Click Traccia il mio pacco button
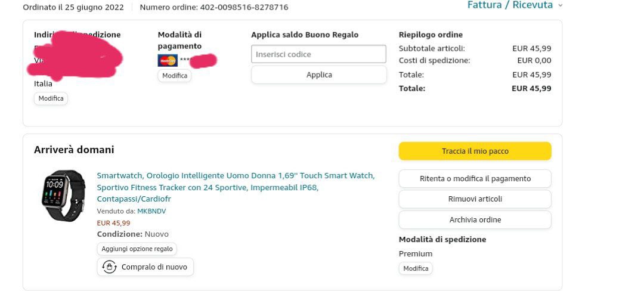The width and height of the screenshot is (644, 291). tap(475, 151)
